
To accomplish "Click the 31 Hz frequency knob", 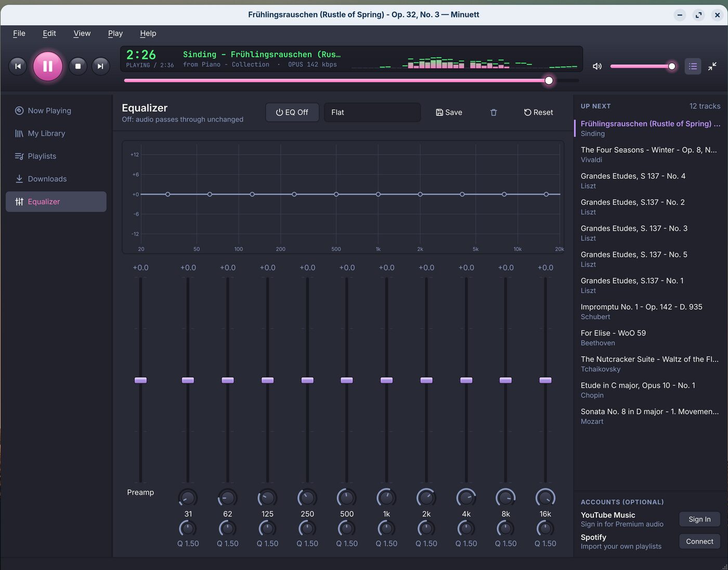I will click(x=188, y=498).
